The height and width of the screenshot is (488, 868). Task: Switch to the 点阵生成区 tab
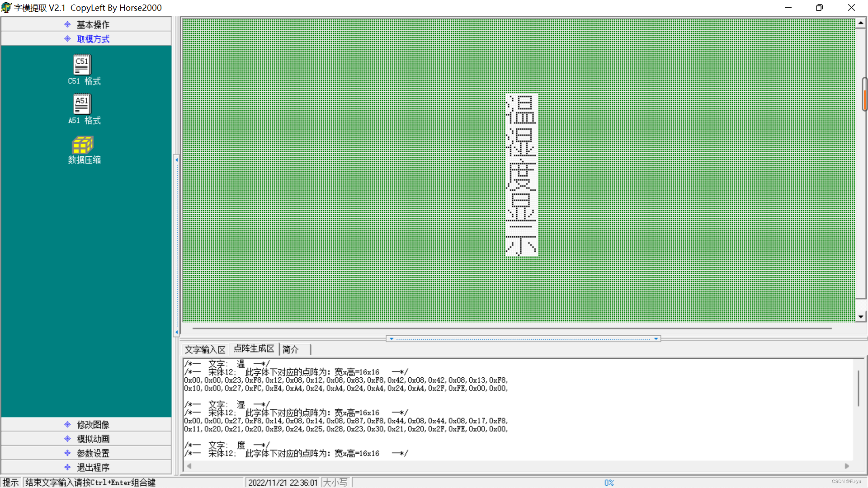(254, 348)
